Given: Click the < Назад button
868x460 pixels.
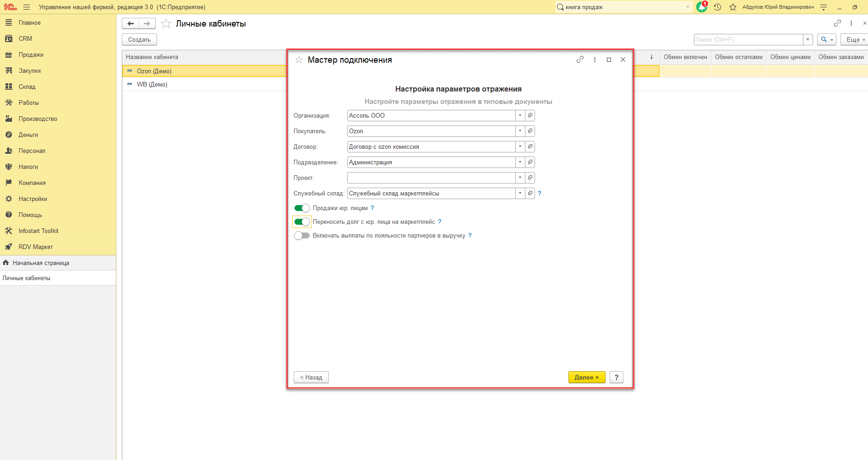Looking at the screenshot, I should 311,377.
